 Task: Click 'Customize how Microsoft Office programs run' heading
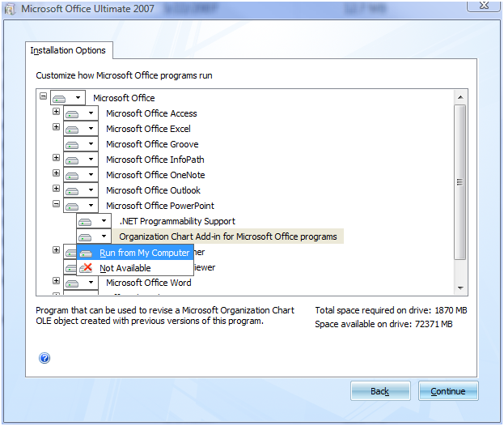(x=124, y=75)
